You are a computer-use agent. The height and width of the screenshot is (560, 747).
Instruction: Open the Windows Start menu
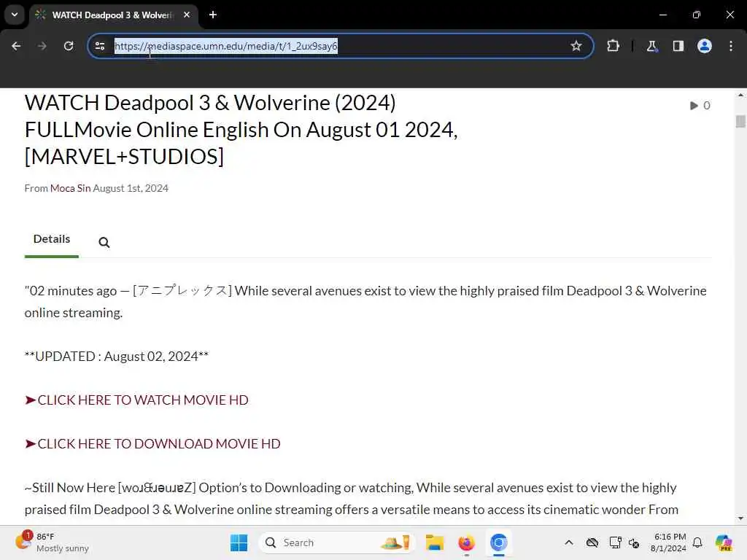click(x=239, y=542)
